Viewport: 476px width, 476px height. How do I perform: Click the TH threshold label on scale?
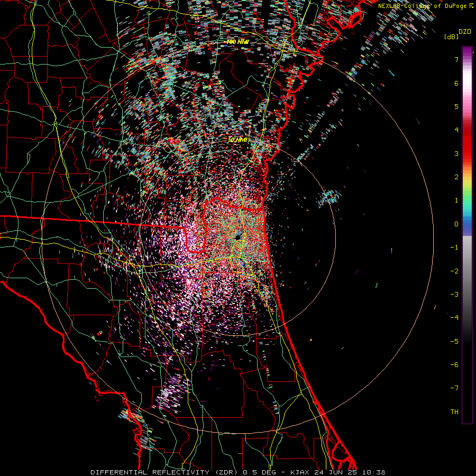454,412
